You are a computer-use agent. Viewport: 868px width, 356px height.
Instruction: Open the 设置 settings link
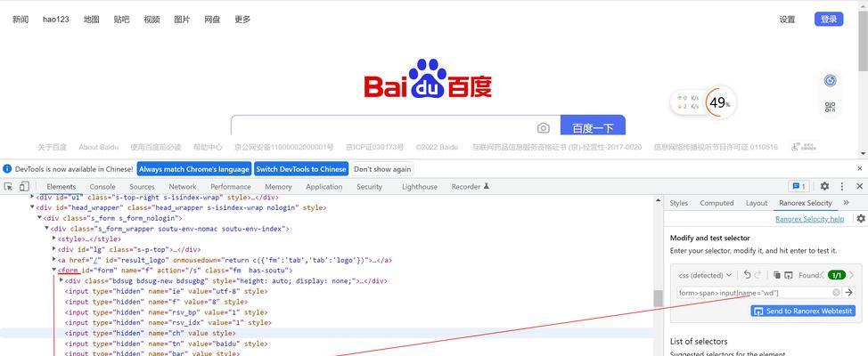coord(787,20)
